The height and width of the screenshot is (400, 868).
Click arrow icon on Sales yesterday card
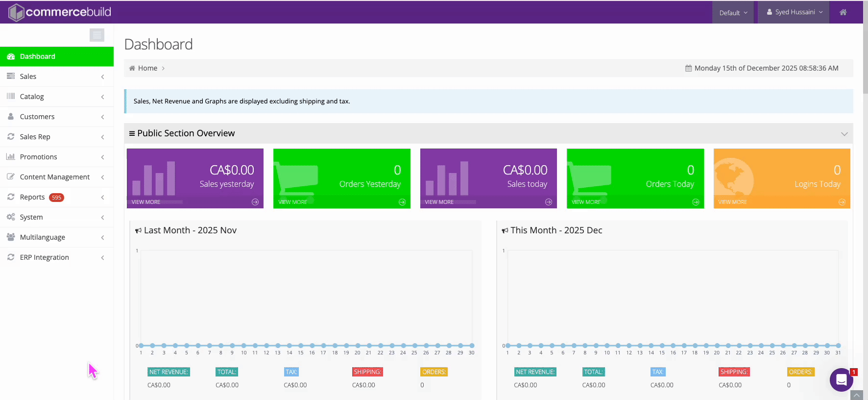pos(255,202)
